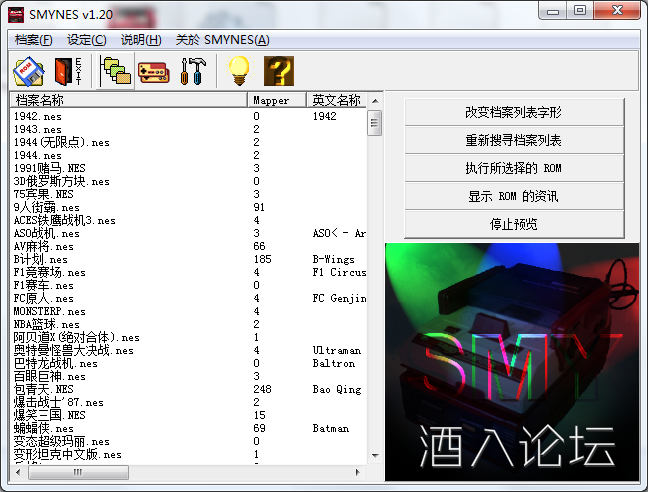648x492 pixels.
Task: Toggle the folder tree file list icon
Action: tap(116, 71)
